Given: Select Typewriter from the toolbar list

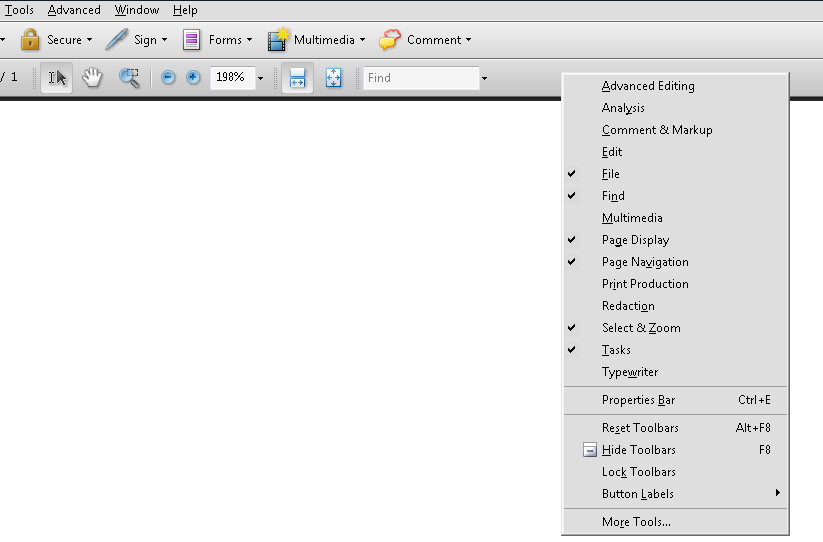Looking at the screenshot, I should pyautogui.click(x=630, y=372).
